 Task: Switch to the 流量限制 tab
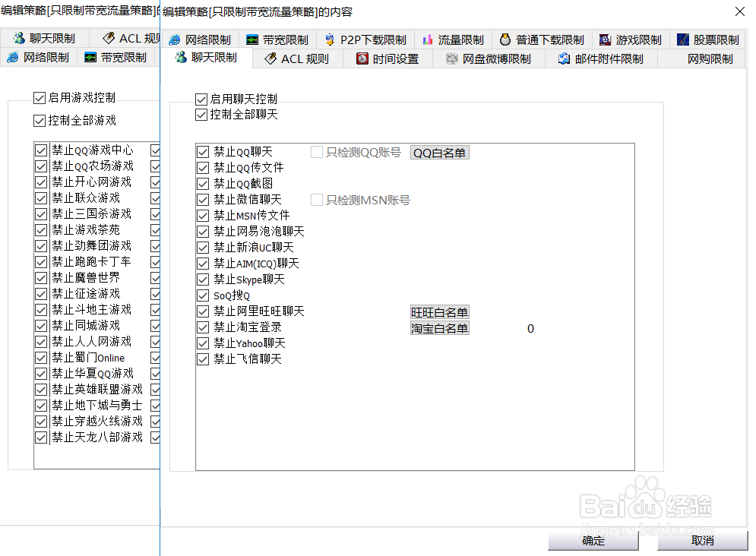tap(453, 40)
